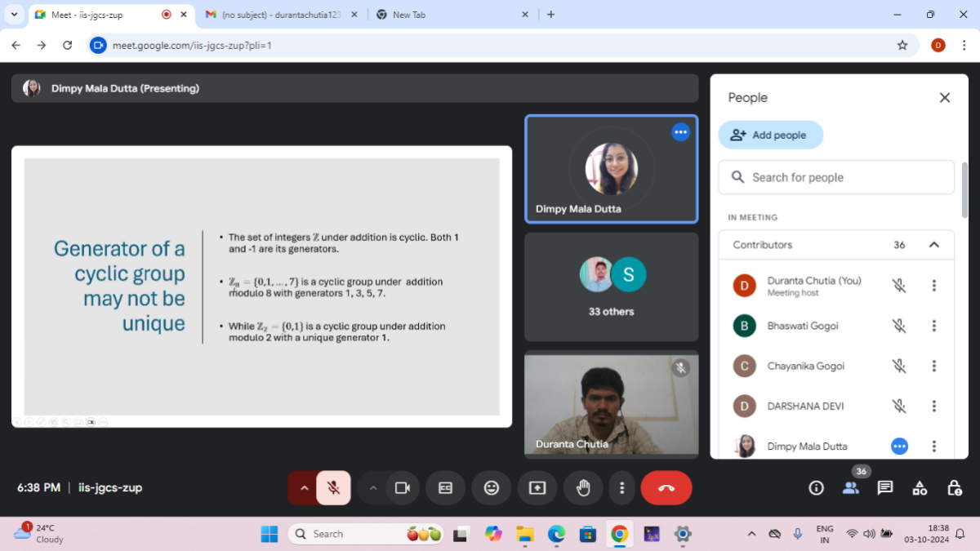980x551 pixels.
Task: Click the present screen icon
Action: pyautogui.click(x=537, y=487)
